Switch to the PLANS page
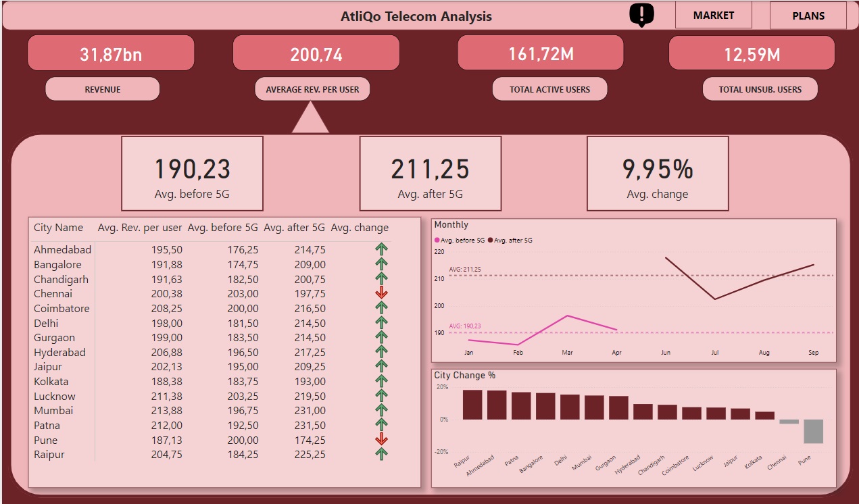Screen dimensions: 859x504 pyautogui.click(x=808, y=16)
